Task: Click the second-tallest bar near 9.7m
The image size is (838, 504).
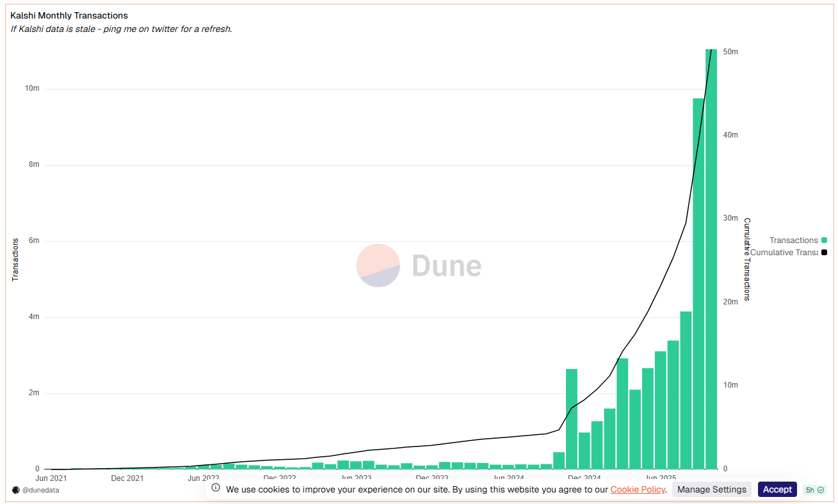Action: click(698, 283)
